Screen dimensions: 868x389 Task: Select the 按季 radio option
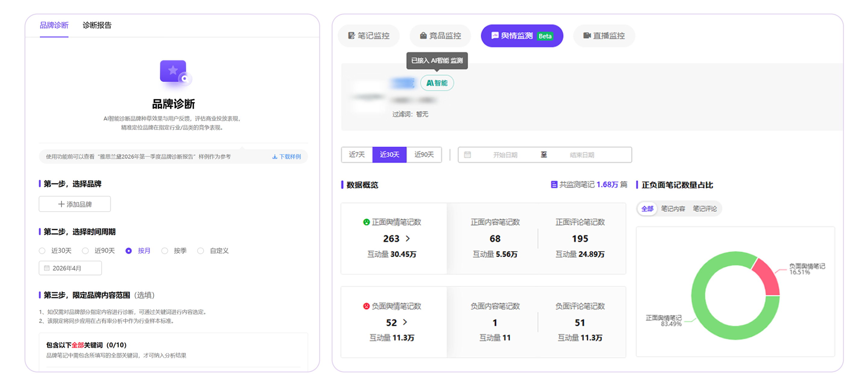pyautogui.click(x=164, y=251)
